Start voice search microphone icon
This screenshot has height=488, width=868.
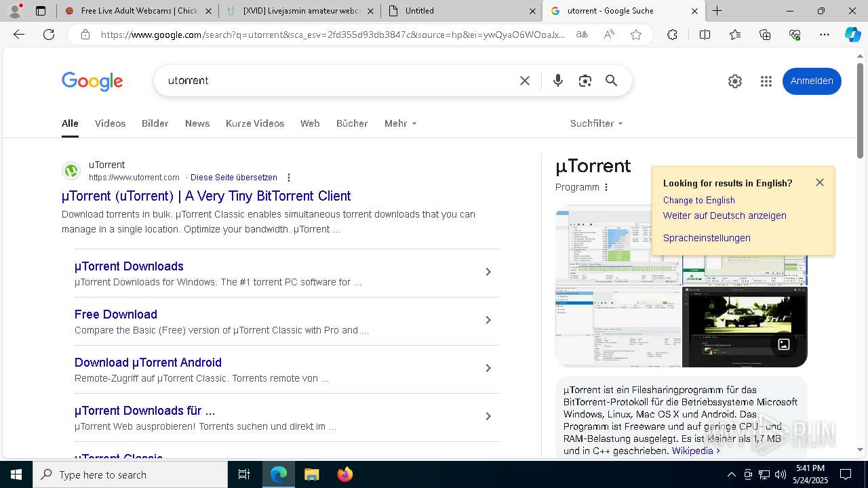pyautogui.click(x=558, y=81)
